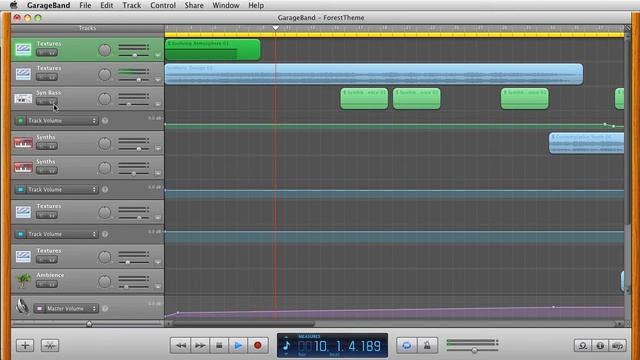Click the Play button in transport
Screen dimensions: 640x360
238,346
